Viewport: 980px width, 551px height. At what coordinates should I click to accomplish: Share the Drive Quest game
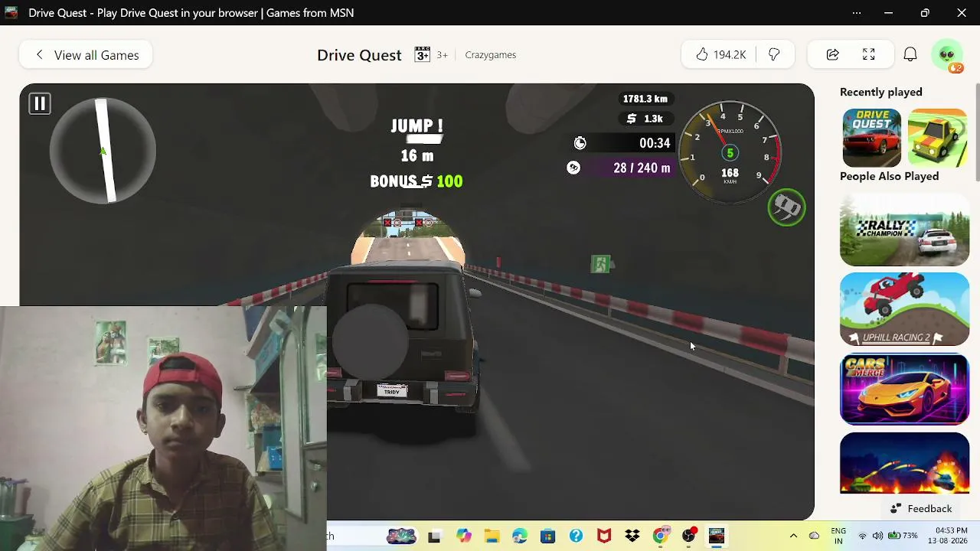click(x=832, y=55)
